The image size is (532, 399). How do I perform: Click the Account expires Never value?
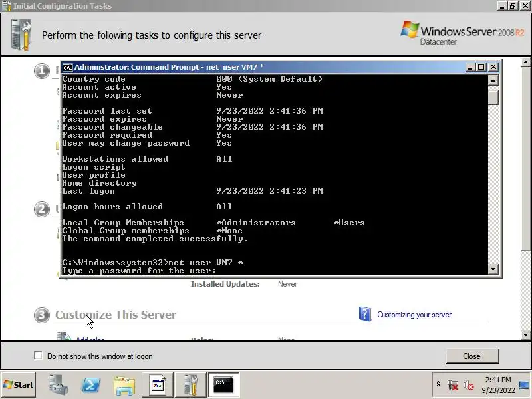coord(229,95)
